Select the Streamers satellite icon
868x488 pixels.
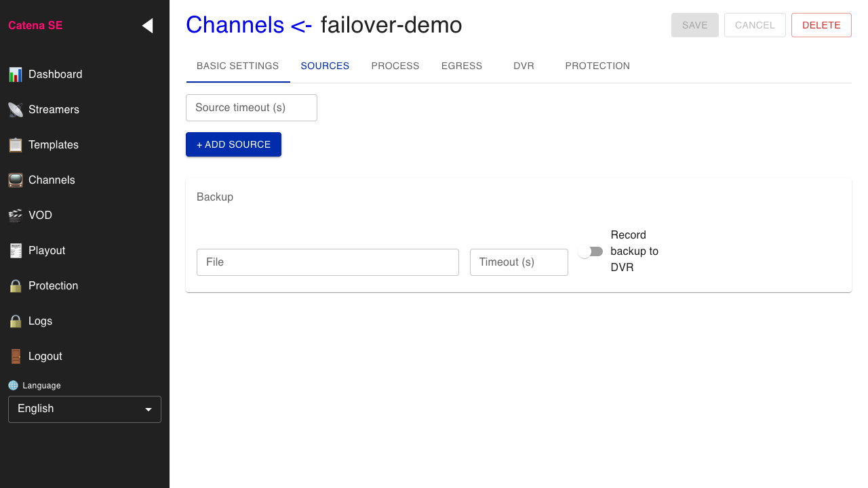coord(16,109)
